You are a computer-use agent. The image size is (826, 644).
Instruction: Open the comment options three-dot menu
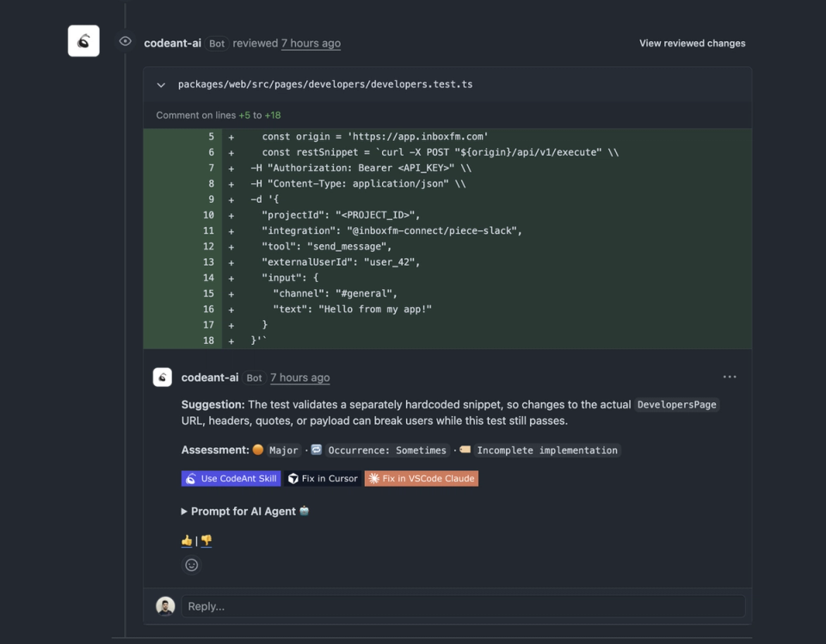730,377
